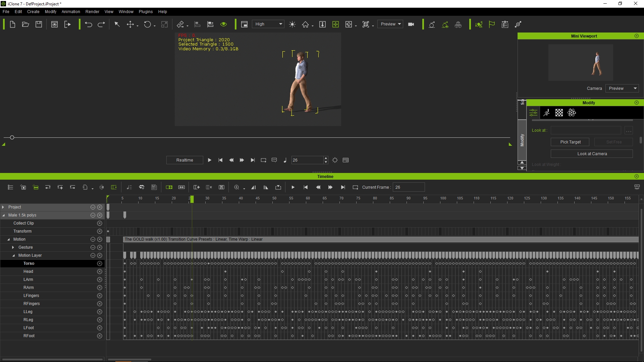Choose the Select arrow tool

click(117, 24)
